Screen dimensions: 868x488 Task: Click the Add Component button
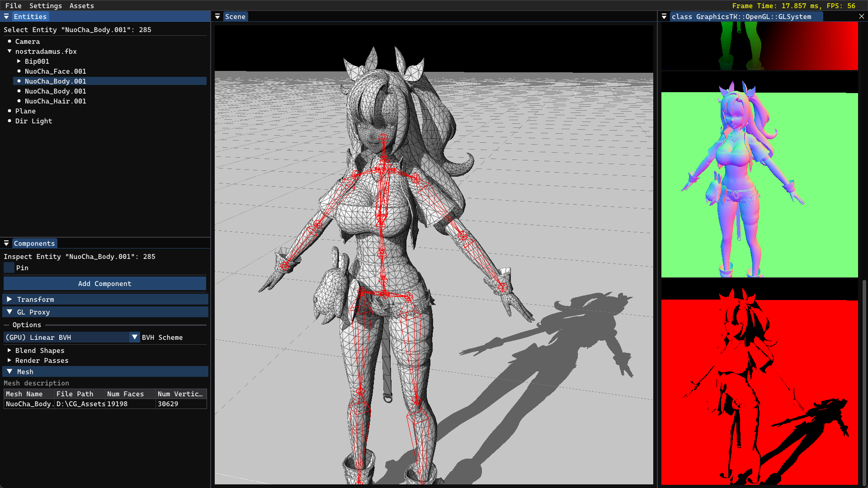[x=104, y=283]
